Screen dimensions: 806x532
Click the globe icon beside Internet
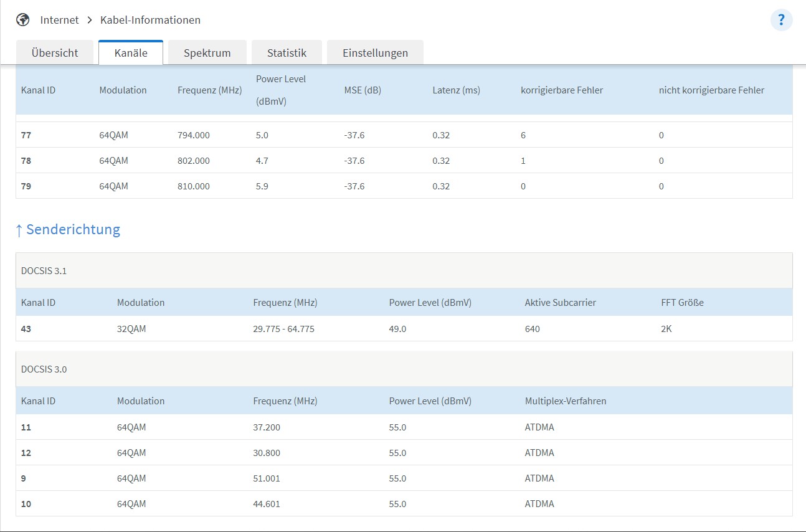pos(23,20)
